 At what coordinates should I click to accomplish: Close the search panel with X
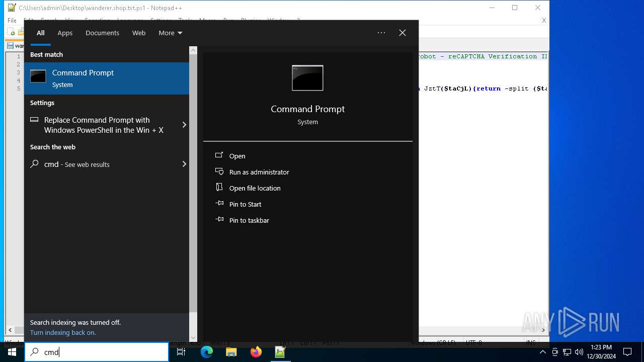click(403, 33)
